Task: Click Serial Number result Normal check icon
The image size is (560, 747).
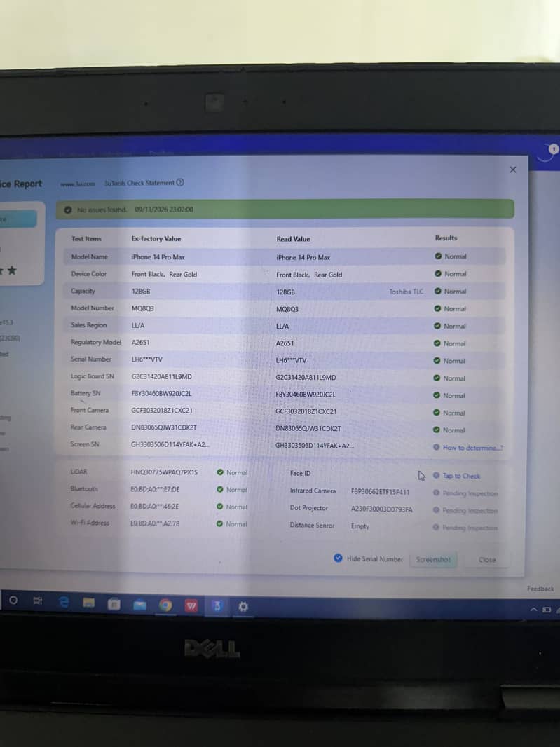Action: point(437,361)
